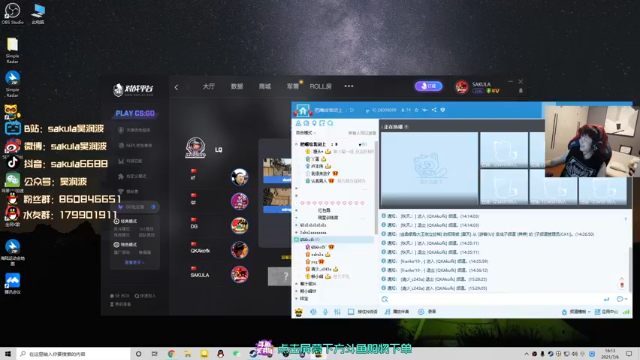Image resolution: width=640 pixels, height=360 pixels.
Task: Click the LQ team logo
Action: click(x=196, y=148)
